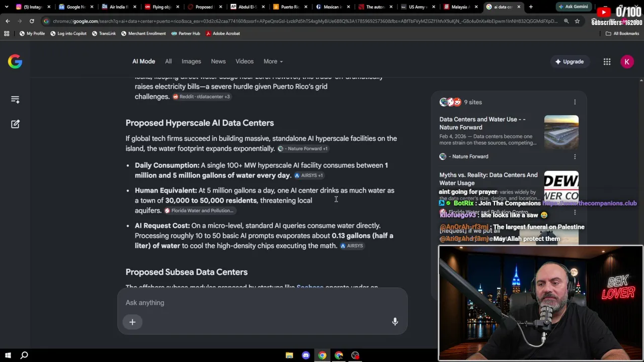Open the Log into Copilot bookmark
The image size is (644, 362).
point(68,33)
